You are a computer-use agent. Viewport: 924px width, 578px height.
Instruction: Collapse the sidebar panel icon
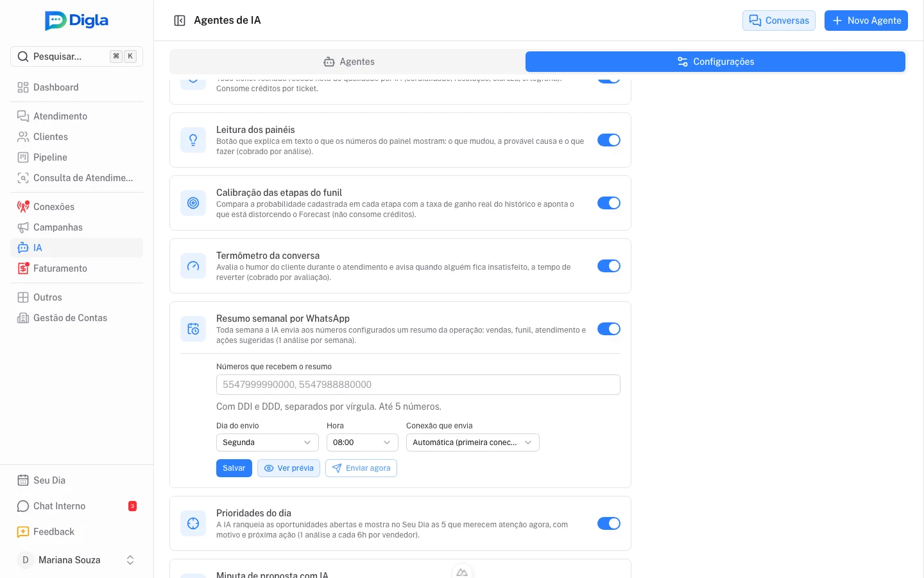[x=180, y=21]
